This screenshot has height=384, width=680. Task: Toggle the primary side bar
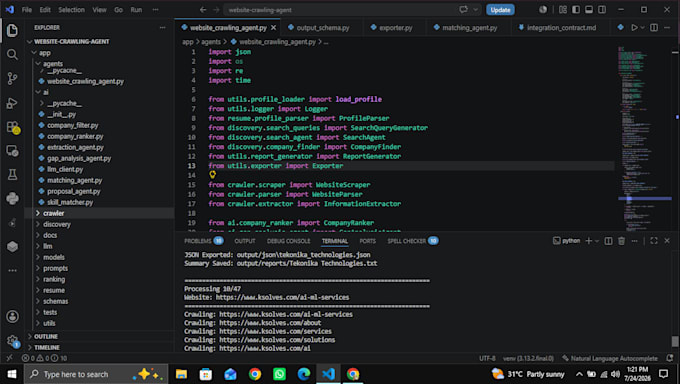tap(576, 10)
